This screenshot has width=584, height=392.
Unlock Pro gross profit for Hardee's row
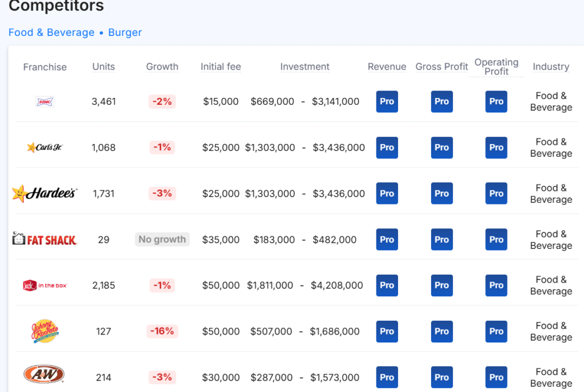pos(442,193)
